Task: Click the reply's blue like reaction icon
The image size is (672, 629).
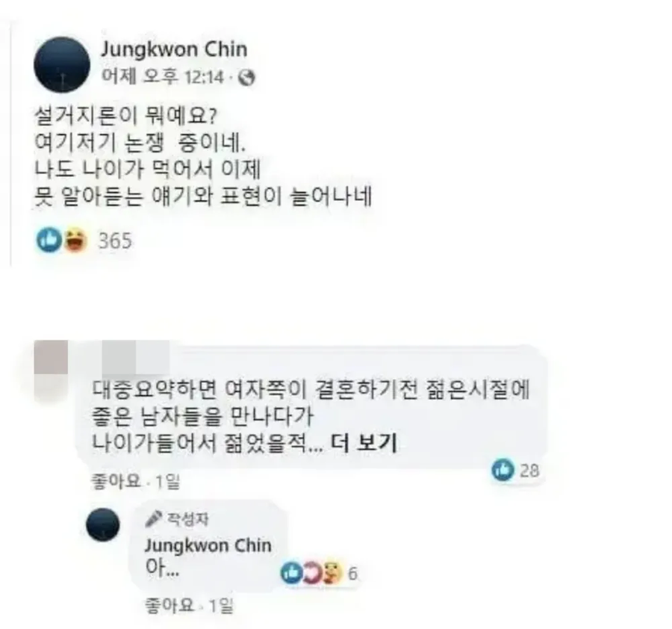Action: 291,573
